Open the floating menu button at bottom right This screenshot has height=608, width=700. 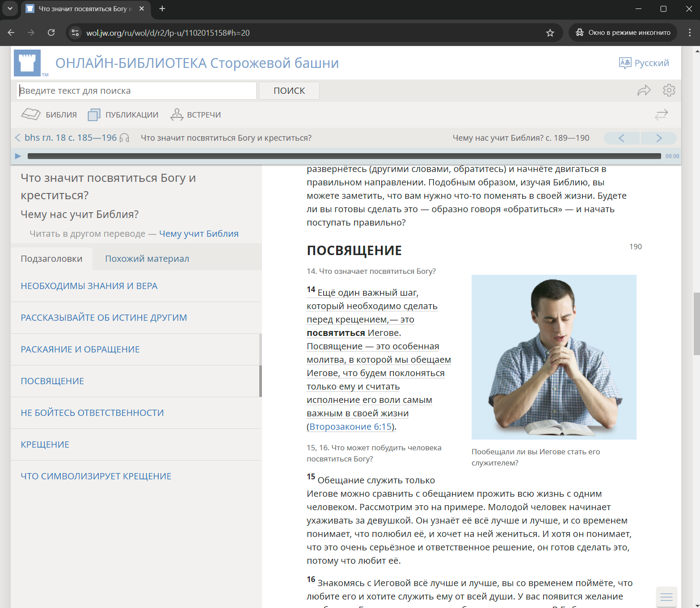point(666,597)
